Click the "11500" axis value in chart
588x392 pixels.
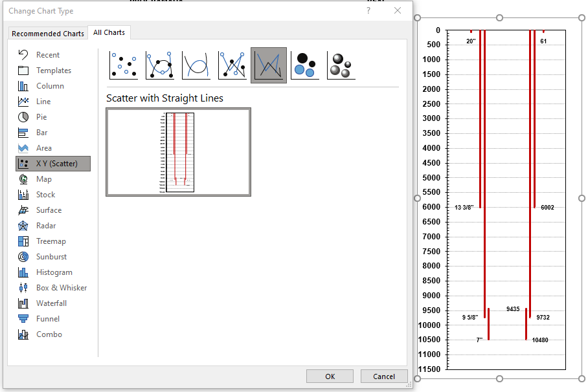click(x=429, y=369)
